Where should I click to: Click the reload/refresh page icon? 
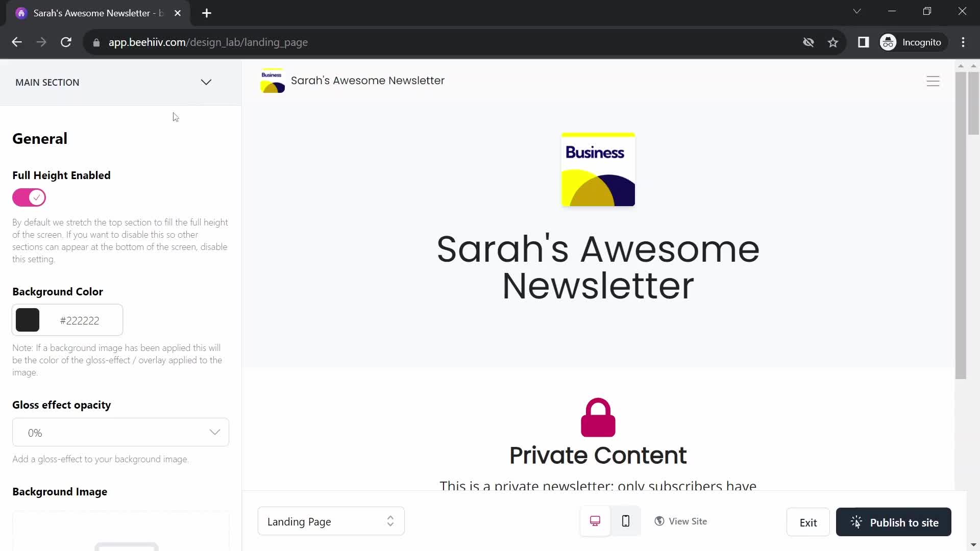click(66, 42)
